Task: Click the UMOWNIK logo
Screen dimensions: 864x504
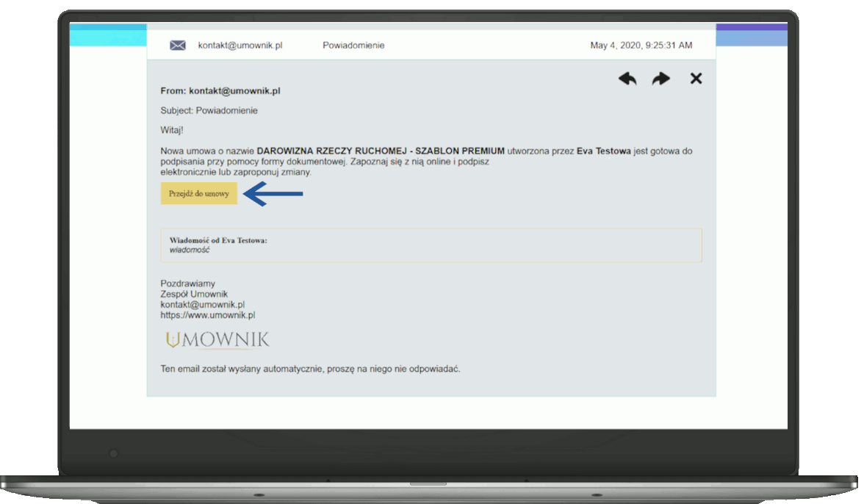Action: 217,339
